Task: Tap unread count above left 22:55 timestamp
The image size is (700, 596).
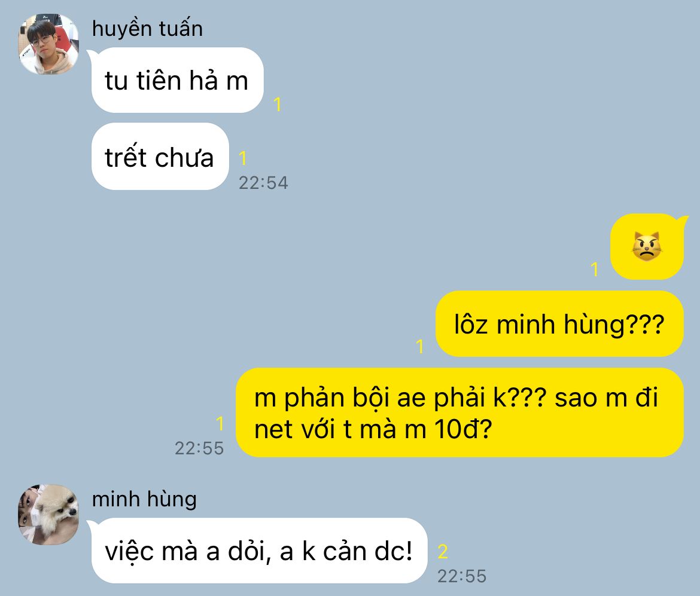Action: (x=220, y=423)
